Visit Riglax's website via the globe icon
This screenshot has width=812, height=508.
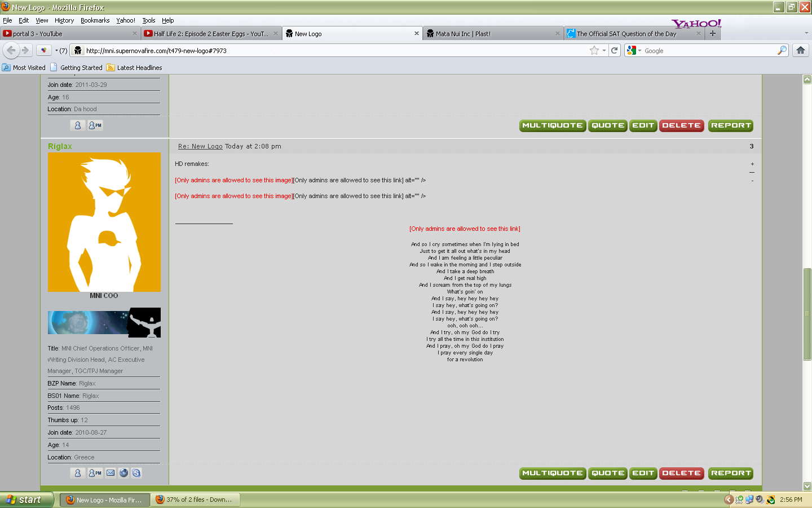coord(123,473)
